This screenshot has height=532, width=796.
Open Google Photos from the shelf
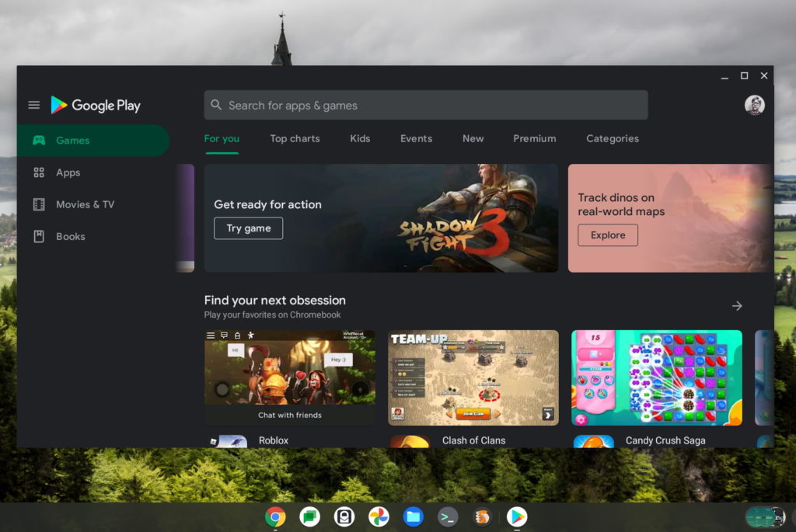[379, 516]
